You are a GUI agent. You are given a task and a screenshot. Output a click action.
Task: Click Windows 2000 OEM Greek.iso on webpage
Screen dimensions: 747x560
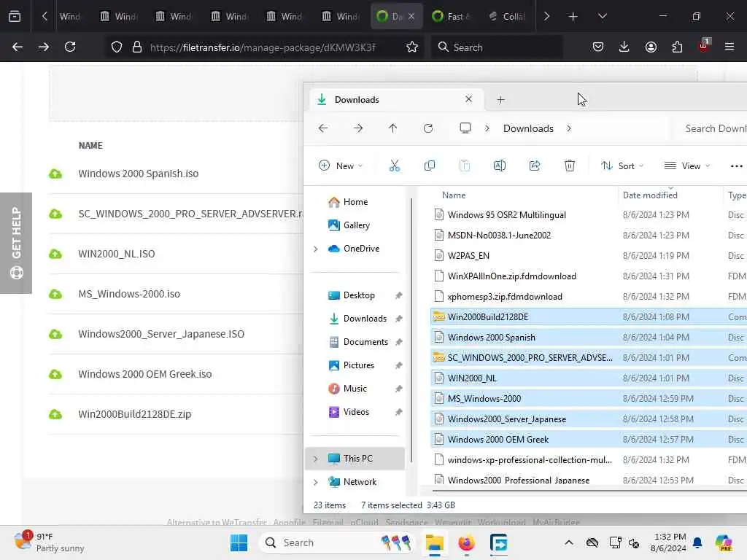point(145,374)
